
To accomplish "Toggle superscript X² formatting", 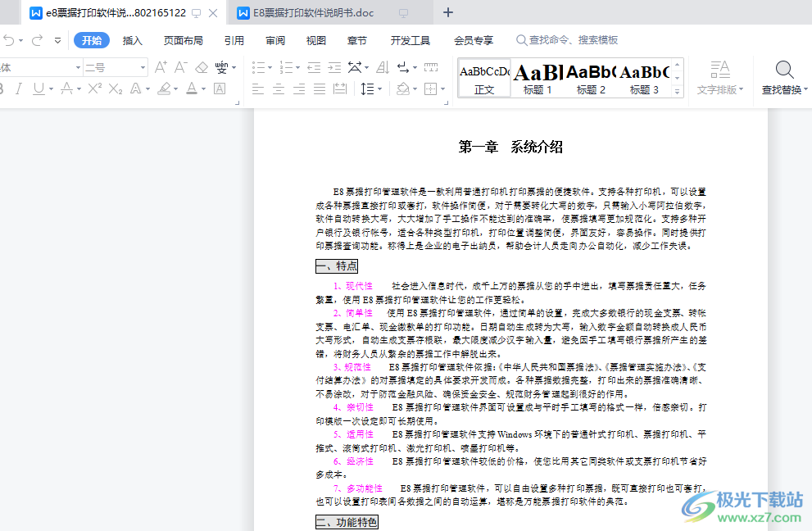I will 95,88.
